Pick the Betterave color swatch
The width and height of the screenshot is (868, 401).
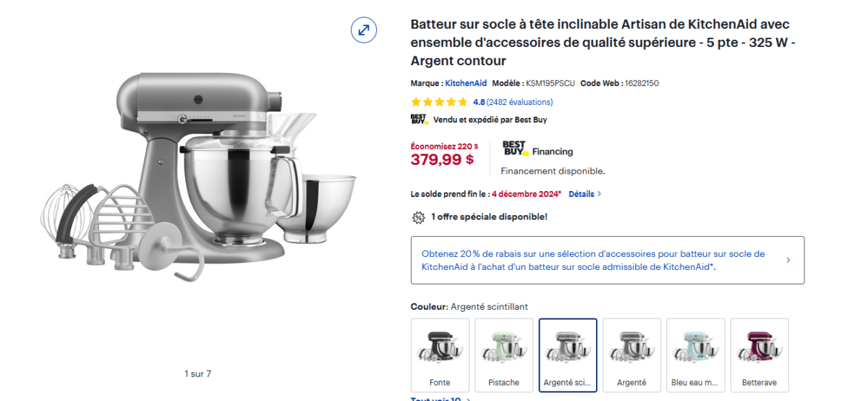click(x=759, y=355)
